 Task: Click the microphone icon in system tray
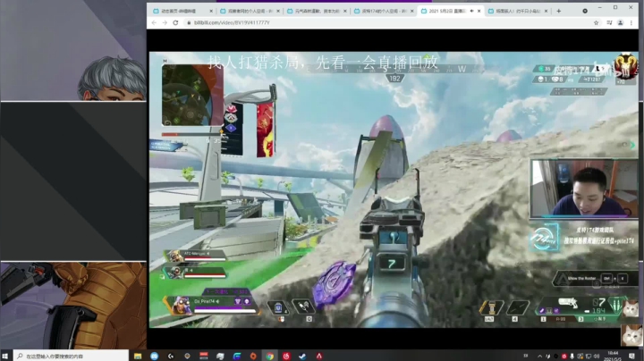[x=572, y=356]
